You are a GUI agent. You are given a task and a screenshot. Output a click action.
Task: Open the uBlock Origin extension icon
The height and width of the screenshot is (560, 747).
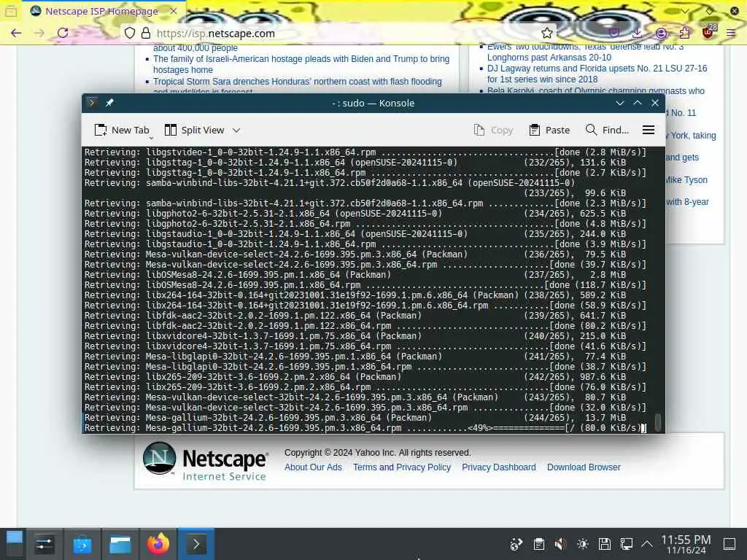point(708,32)
